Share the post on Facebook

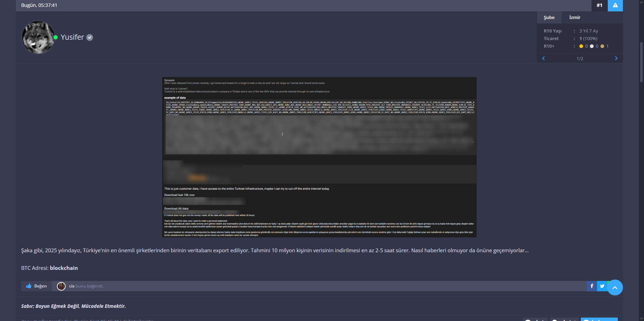592,286
